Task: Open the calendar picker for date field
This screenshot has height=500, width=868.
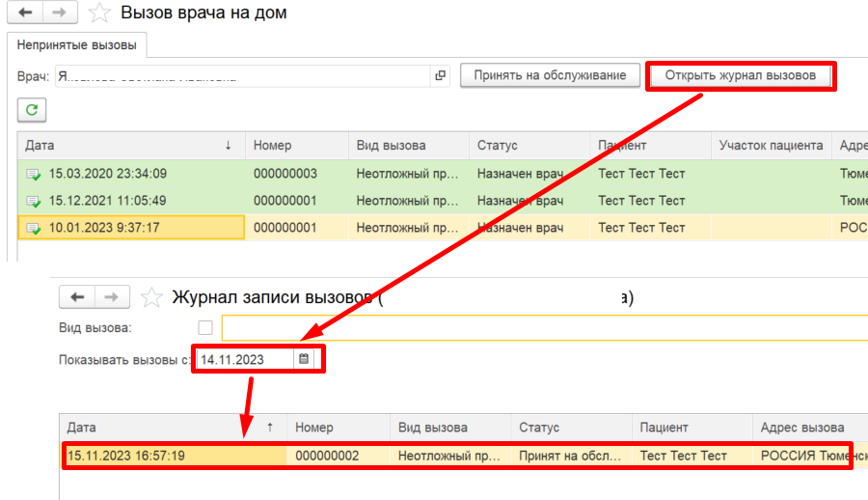Action: pos(304,359)
